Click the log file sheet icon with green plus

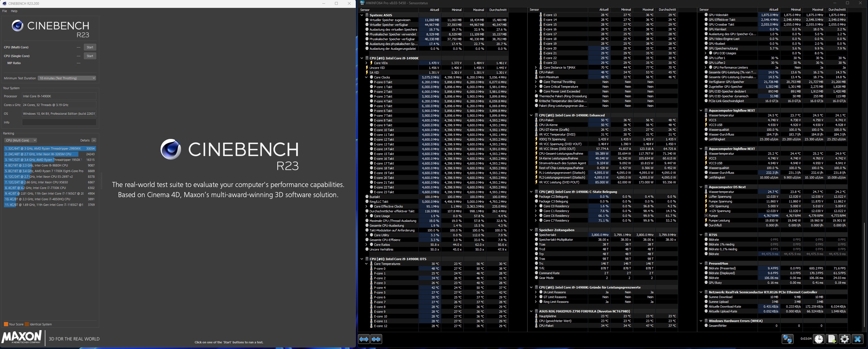click(831, 339)
